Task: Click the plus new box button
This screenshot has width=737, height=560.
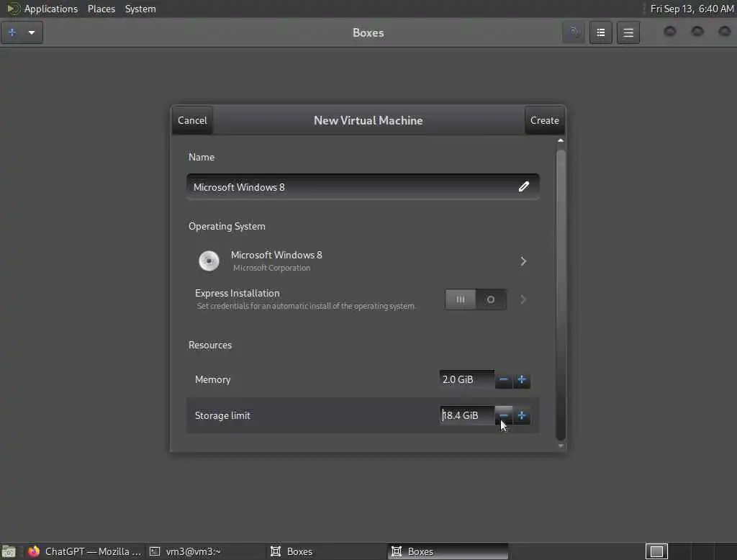Action: [13, 32]
